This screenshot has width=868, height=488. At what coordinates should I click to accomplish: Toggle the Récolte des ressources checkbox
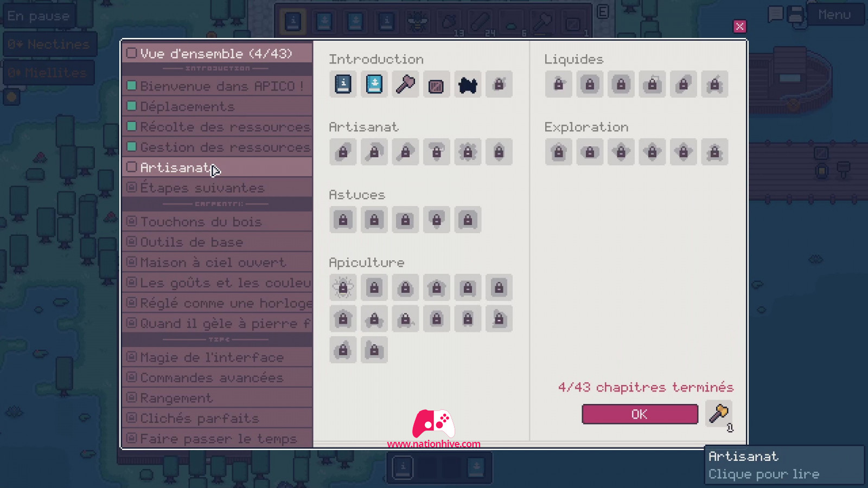[131, 126]
